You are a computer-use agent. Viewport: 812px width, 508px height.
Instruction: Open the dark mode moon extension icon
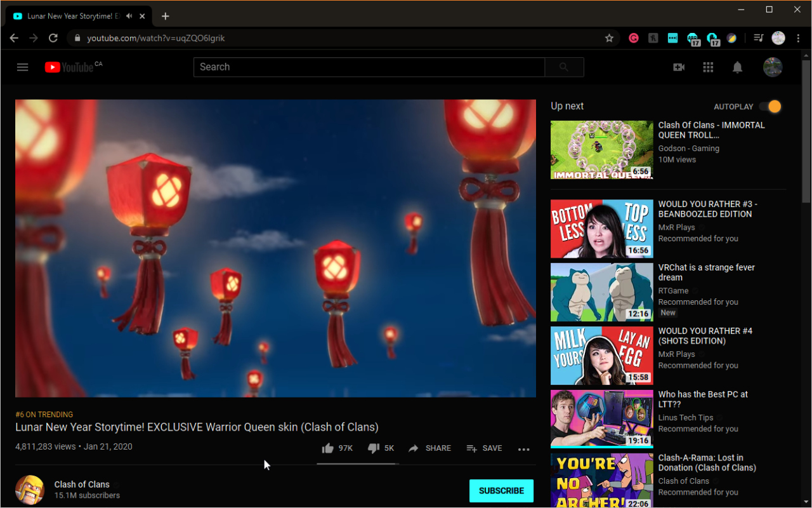(732, 38)
